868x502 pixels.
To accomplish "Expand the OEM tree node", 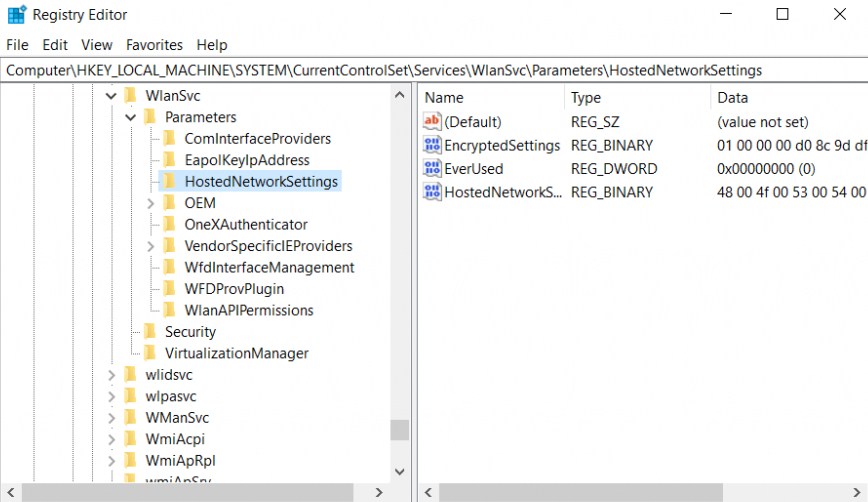I will coord(151,204).
